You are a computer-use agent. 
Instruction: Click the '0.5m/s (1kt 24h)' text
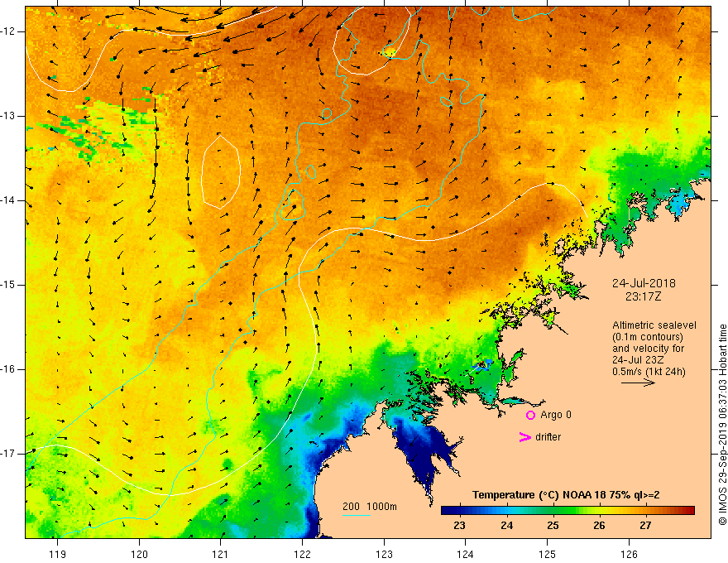649,372
